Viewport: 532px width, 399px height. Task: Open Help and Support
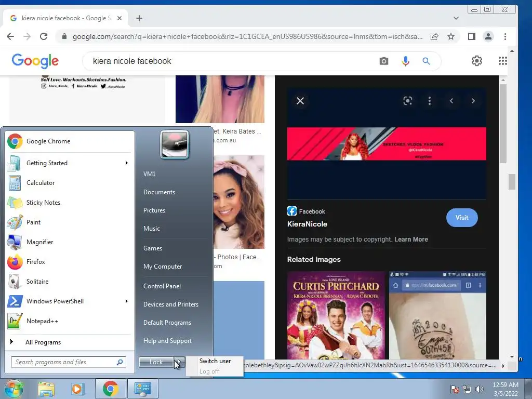[167, 341]
